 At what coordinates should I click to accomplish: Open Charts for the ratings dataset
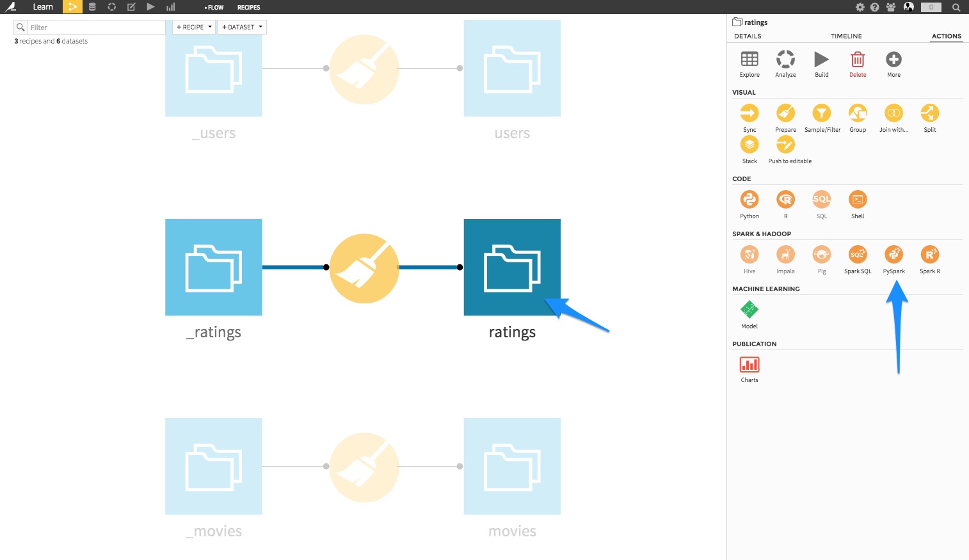point(749,368)
